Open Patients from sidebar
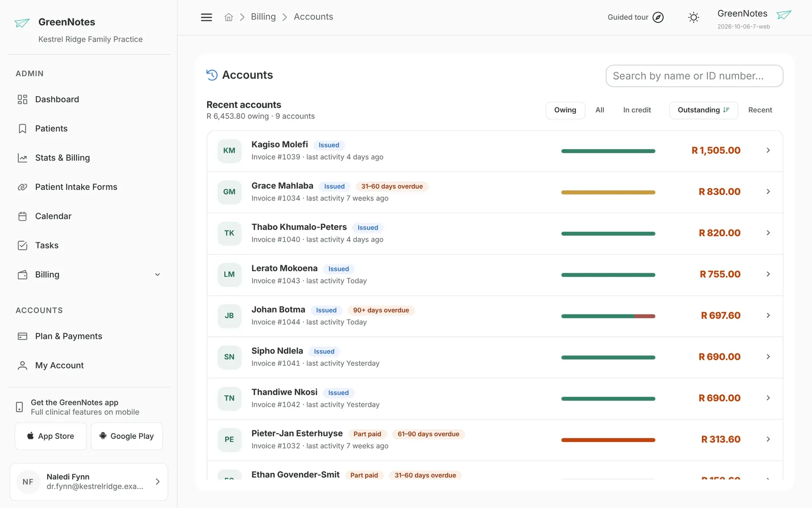812x508 pixels. pyautogui.click(x=89, y=129)
